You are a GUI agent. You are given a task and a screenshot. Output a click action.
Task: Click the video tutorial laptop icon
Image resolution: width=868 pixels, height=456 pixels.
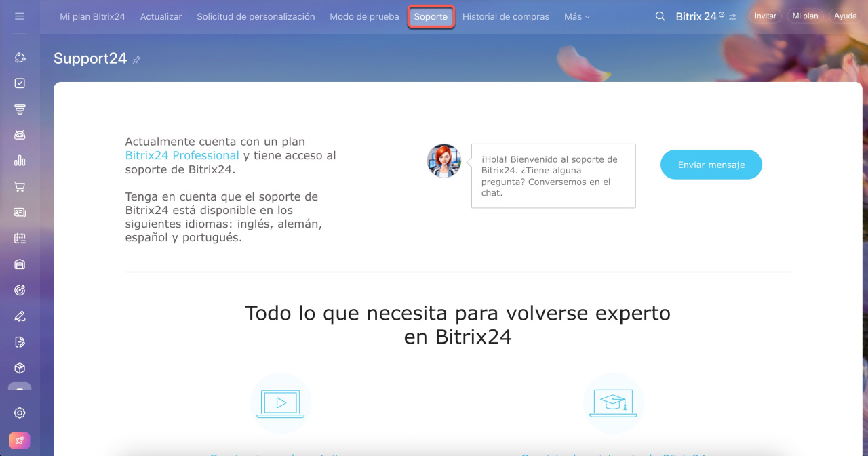(x=281, y=403)
